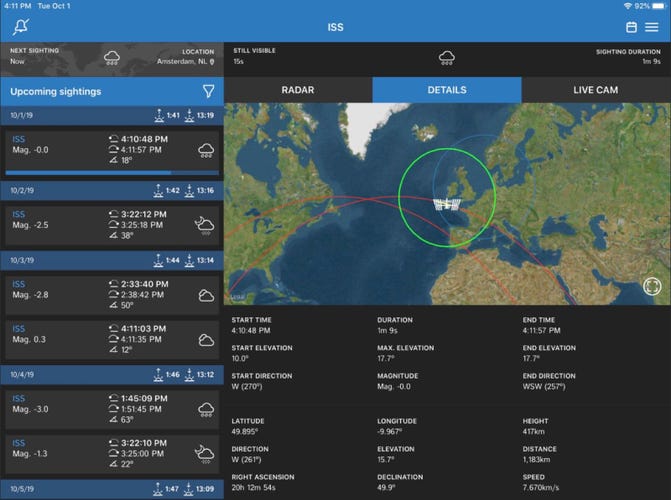
Task: Tap rise time icon beside 3:22:12 PM
Action: 113,214
